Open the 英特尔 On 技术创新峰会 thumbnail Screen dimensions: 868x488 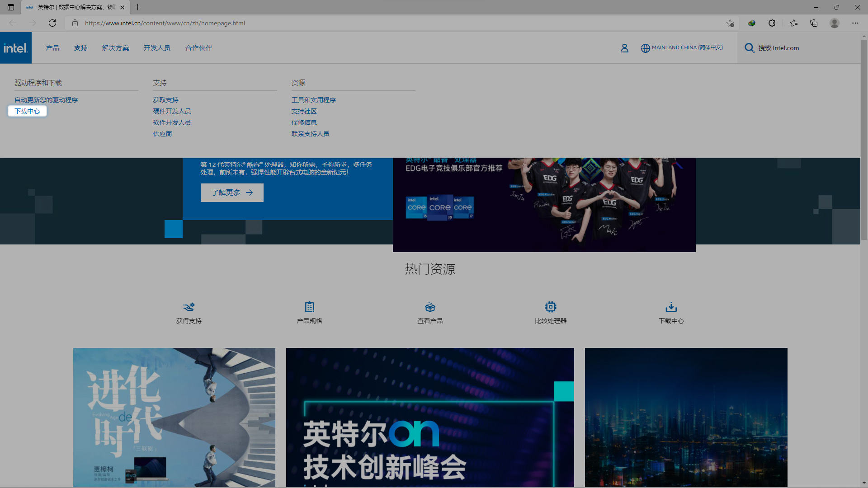point(429,417)
